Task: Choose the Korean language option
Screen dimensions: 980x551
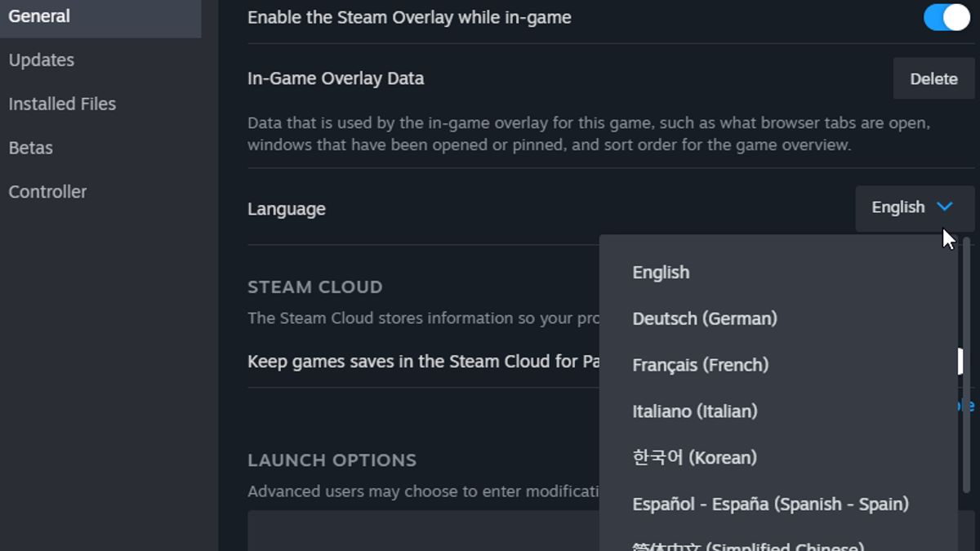Action: (x=694, y=458)
